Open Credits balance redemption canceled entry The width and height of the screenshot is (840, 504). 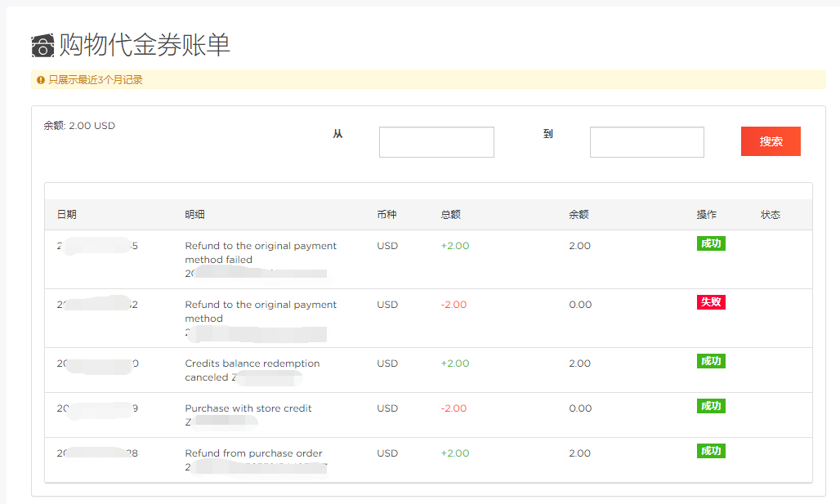point(252,364)
